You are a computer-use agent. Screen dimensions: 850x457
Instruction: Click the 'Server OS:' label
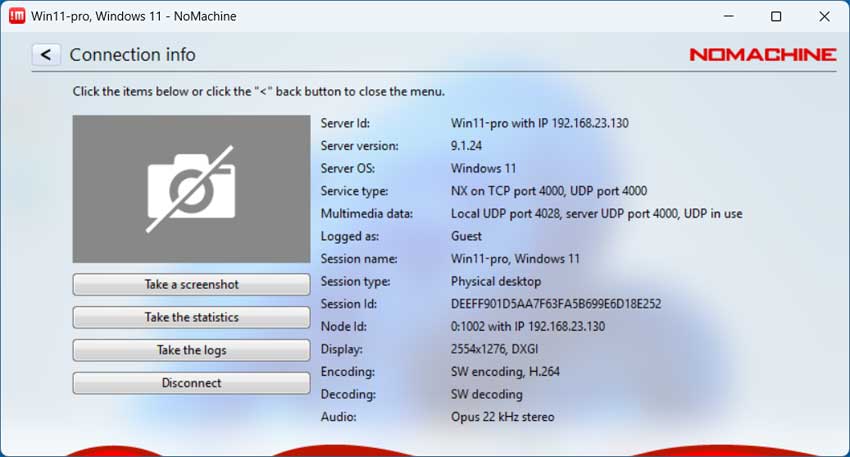pyautogui.click(x=347, y=169)
